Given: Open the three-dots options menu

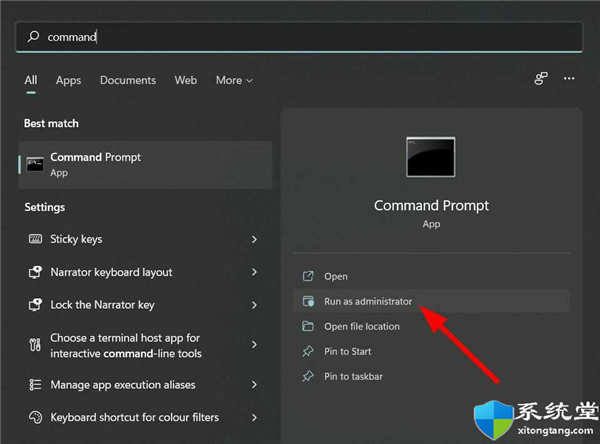Looking at the screenshot, I should click(x=569, y=78).
